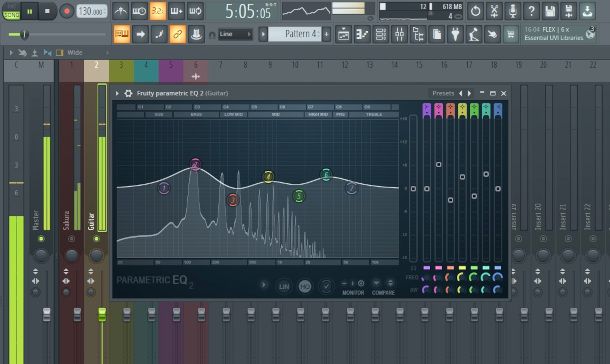Click the stamp icon in the toolbar
Viewport: 610px width, 364px height.
coord(196,34)
